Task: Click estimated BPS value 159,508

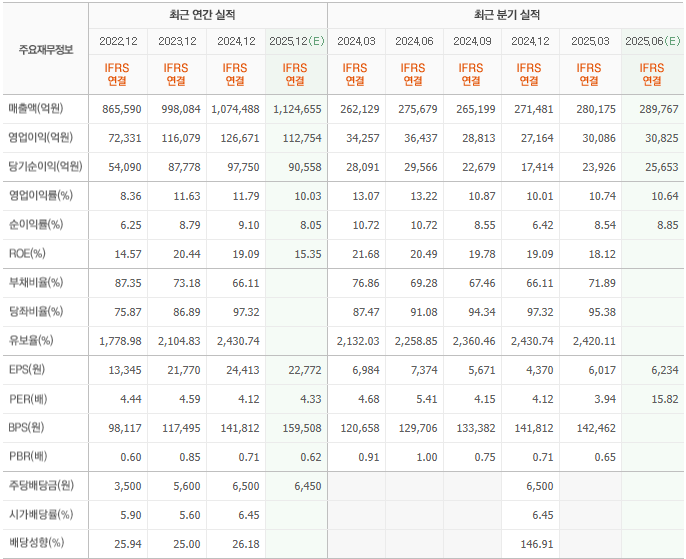Action: (302, 428)
